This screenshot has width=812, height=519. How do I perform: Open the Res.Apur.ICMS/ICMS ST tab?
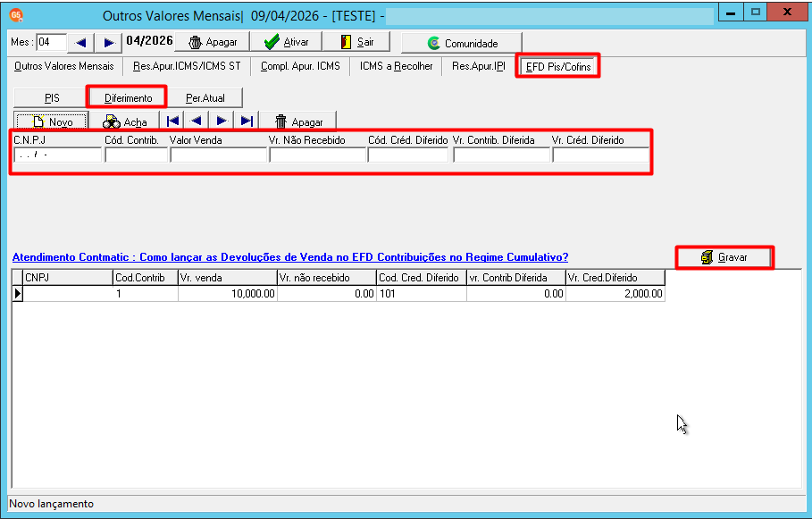tap(187, 66)
